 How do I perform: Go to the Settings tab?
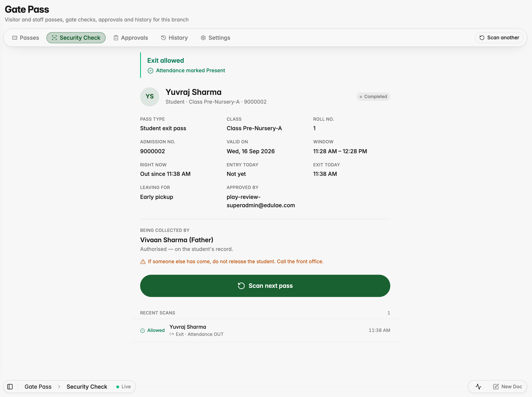pyautogui.click(x=216, y=38)
